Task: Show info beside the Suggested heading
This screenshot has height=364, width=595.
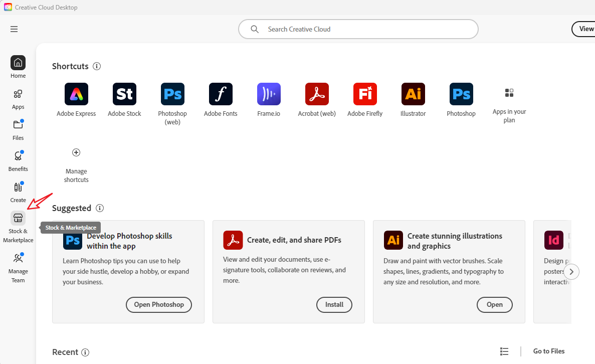Action: pyautogui.click(x=100, y=208)
